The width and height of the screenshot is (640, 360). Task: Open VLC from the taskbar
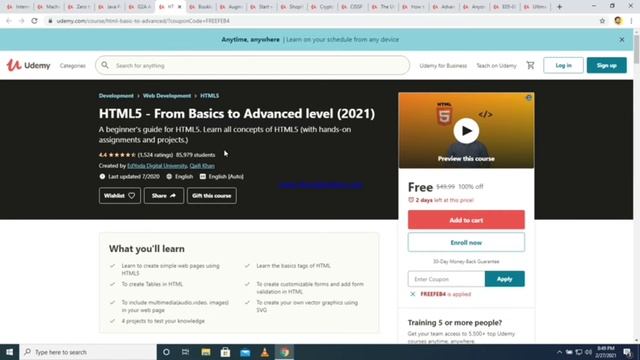(264, 352)
